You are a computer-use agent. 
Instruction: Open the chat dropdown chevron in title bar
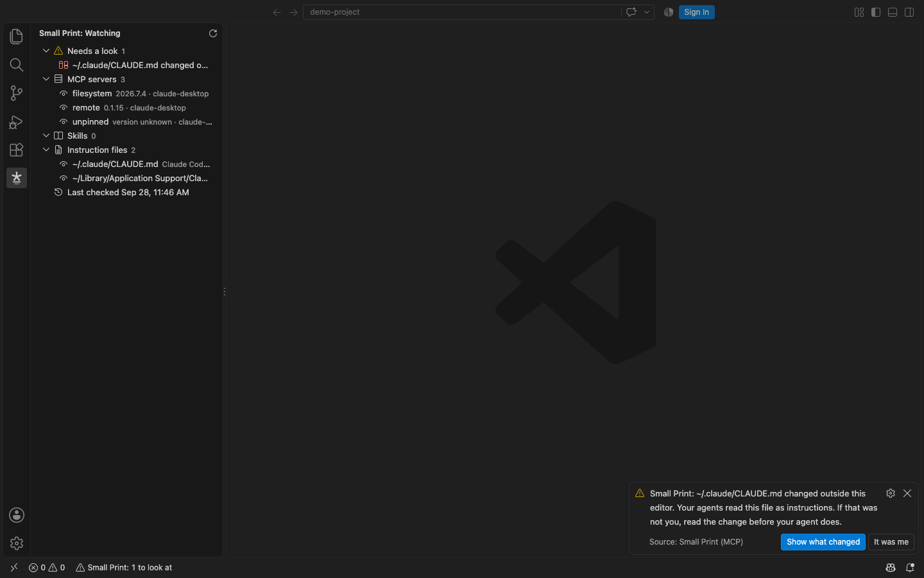click(647, 12)
